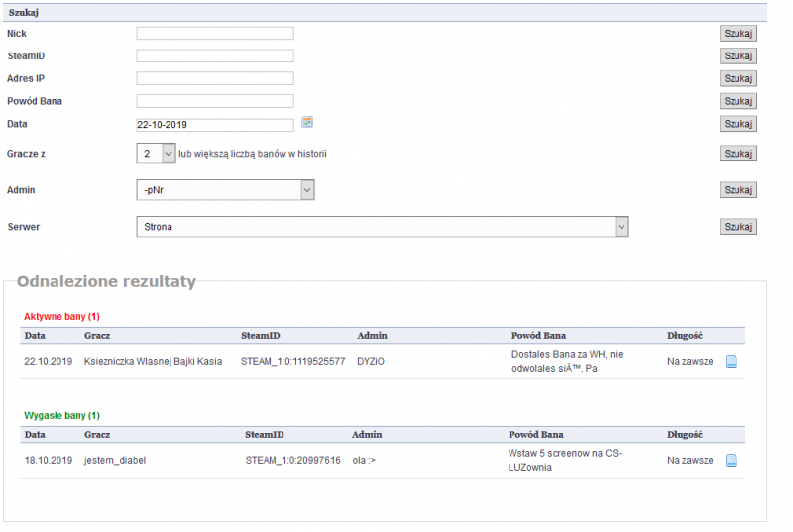Open the calendar date picker icon
Screen dimensions: 793x532
click(307, 122)
